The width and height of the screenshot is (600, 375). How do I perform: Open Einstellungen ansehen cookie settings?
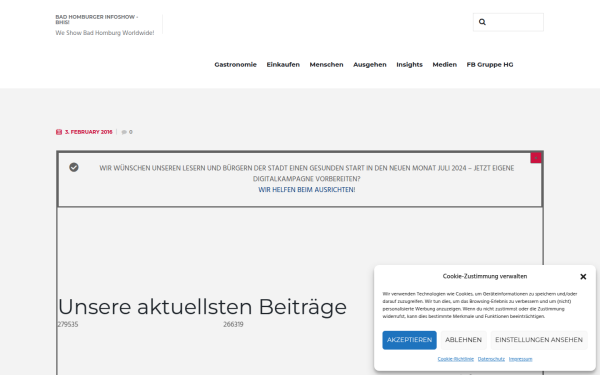tap(539, 340)
